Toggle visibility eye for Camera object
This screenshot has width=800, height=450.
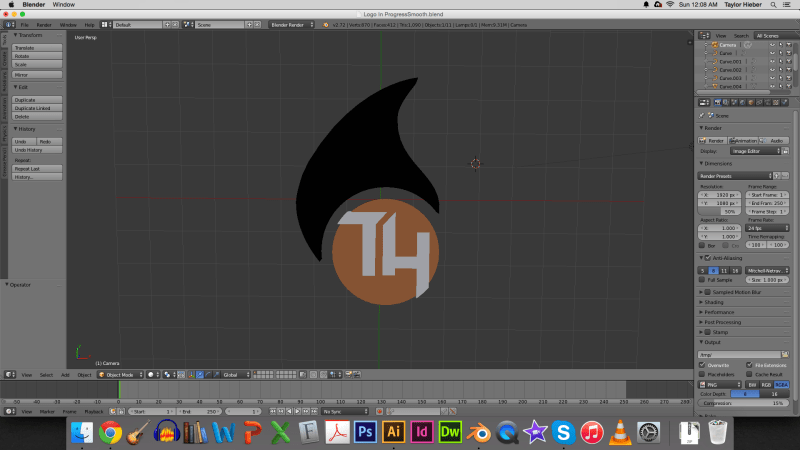[x=772, y=45]
